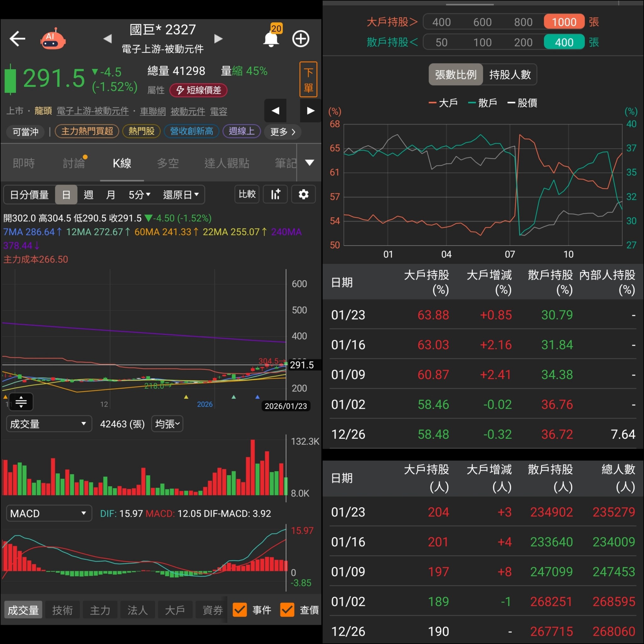
Task: Expand the 5分 timeframe dropdown
Action: (x=139, y=195)
